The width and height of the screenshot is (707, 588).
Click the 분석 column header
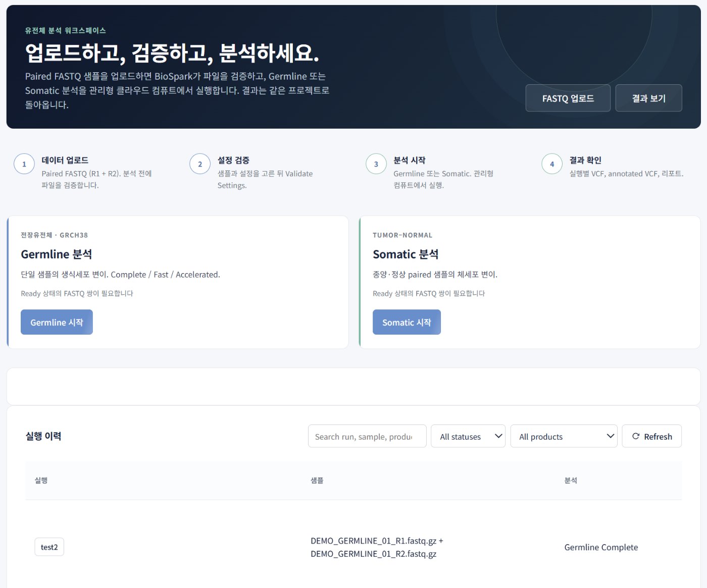(571, 480)
